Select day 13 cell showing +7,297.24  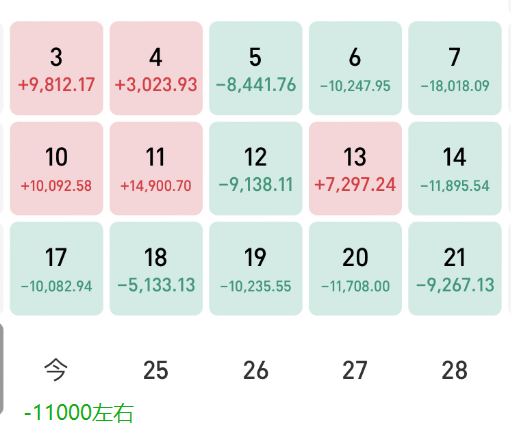[355, 168]
